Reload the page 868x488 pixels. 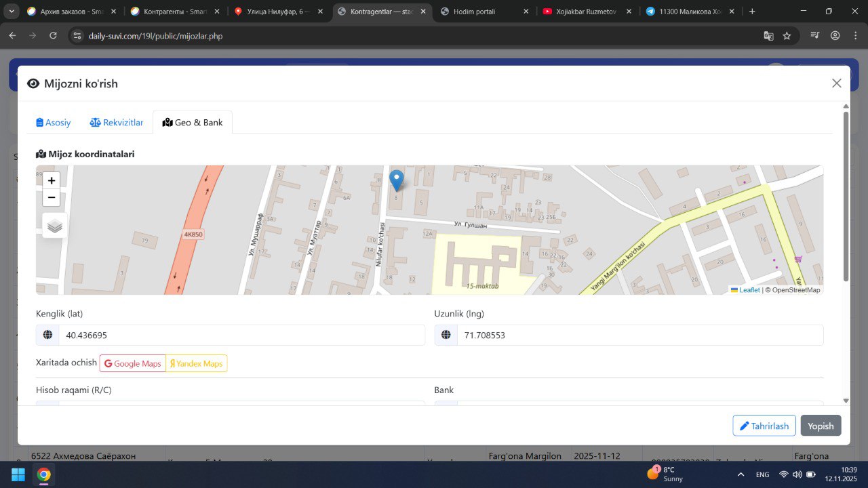click(x=53, y=36)
